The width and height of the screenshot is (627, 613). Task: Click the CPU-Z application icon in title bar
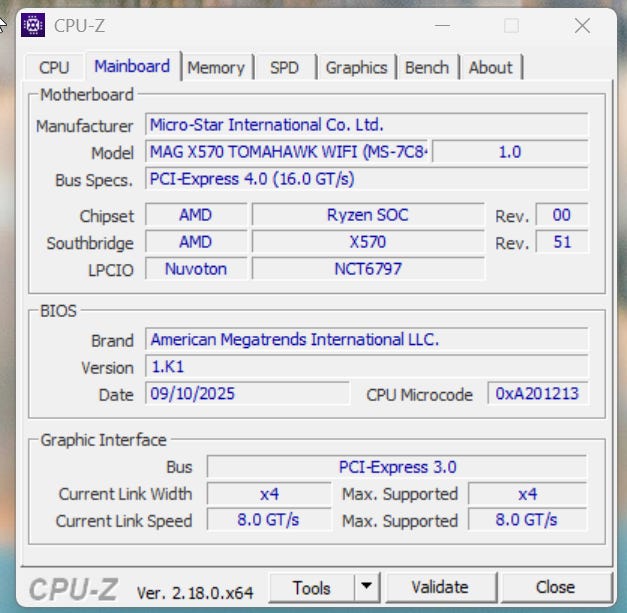click(x=33, y=25)
